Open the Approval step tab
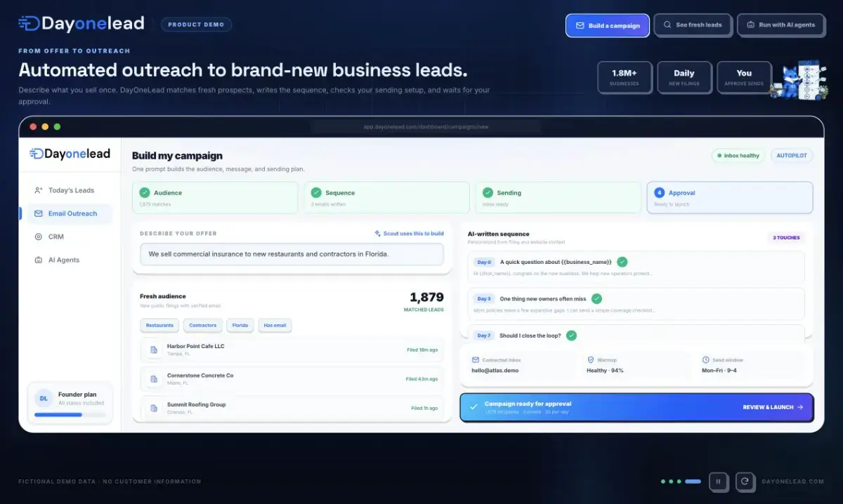The width and height of the screenshot is (843, 504). pyautogui.click(x=730, y=197)
